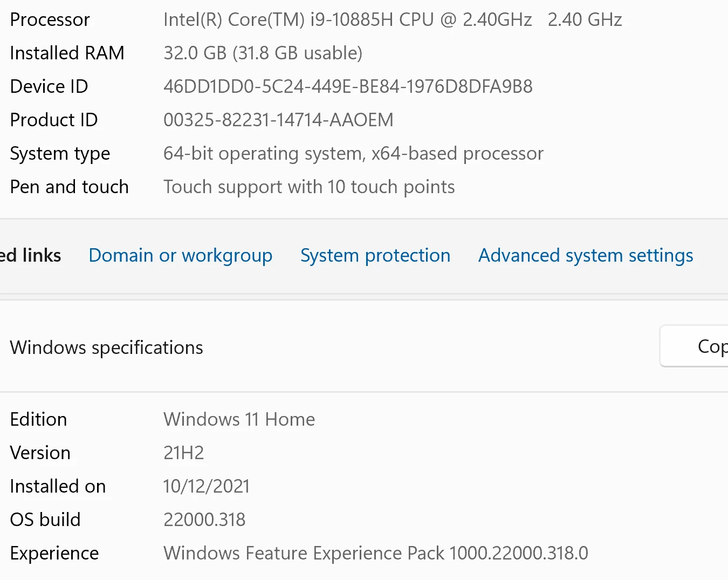Select the Windows 11 Home edition value
The height and width of the screenshot is (580, 728).
point(239,419)
